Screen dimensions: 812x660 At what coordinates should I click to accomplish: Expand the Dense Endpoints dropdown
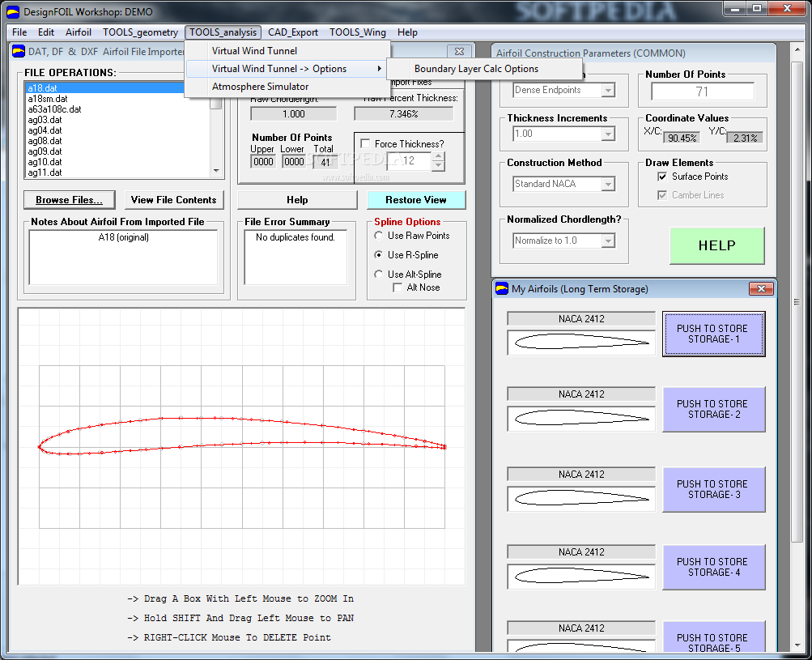[x=609, y=90]
